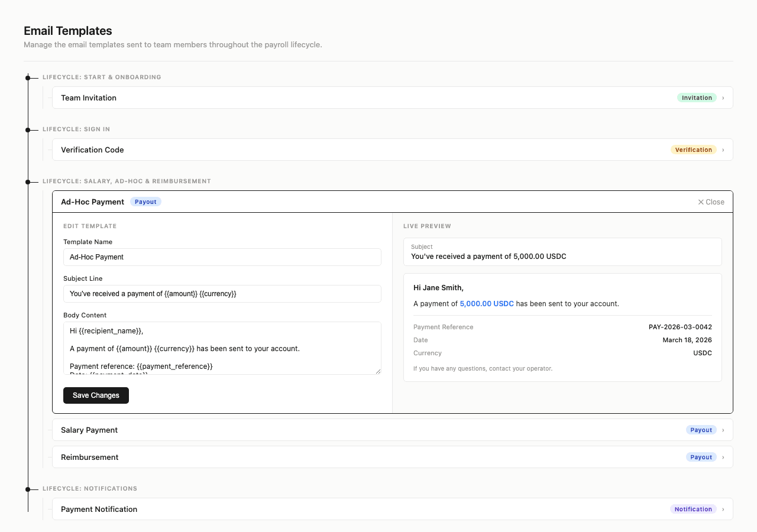The width and height of the screenshot is (757, 532).
Task: Open the Team Invitation template row
Action: coord(355,98)
